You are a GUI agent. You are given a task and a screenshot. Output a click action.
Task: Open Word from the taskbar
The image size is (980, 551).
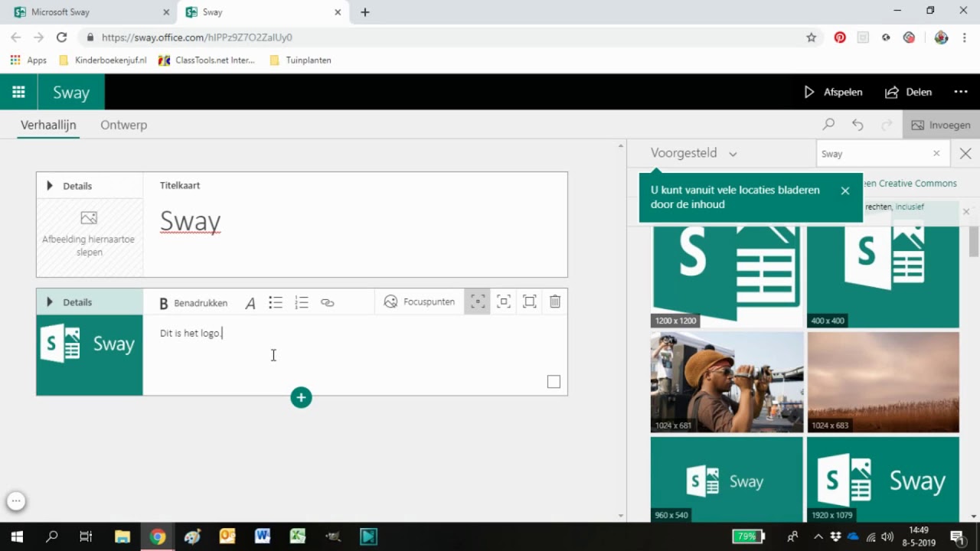click(x=263, y=536)
